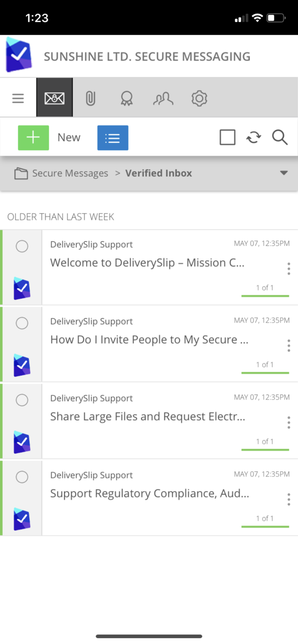Image resolution: width=298 pixels, height=644 pixels.
Task: Open the Secure Messages breadcrumb
Action: click(x=70, y=173)
